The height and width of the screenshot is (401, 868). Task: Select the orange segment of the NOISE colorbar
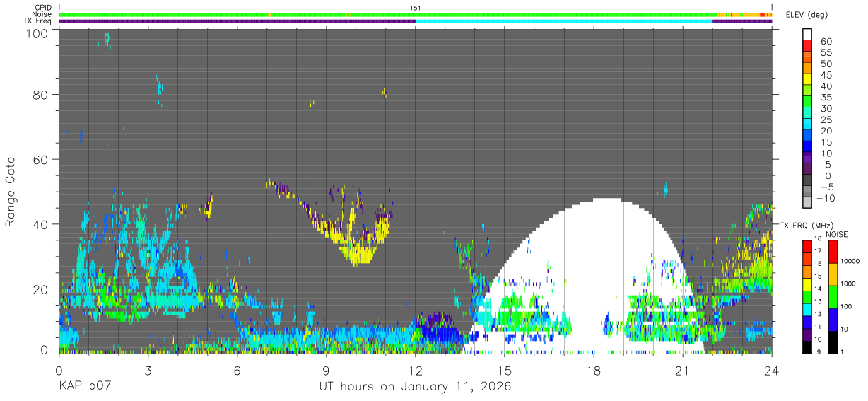(x=833, y=274)
